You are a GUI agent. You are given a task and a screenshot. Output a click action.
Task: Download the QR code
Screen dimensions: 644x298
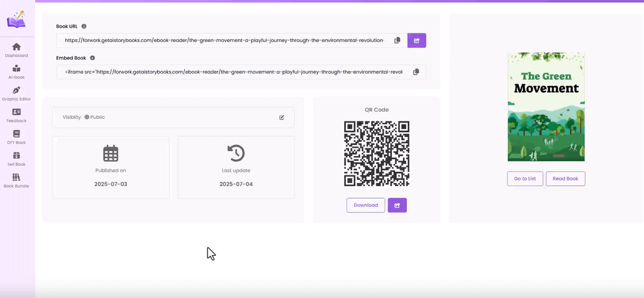coord(365,205)
